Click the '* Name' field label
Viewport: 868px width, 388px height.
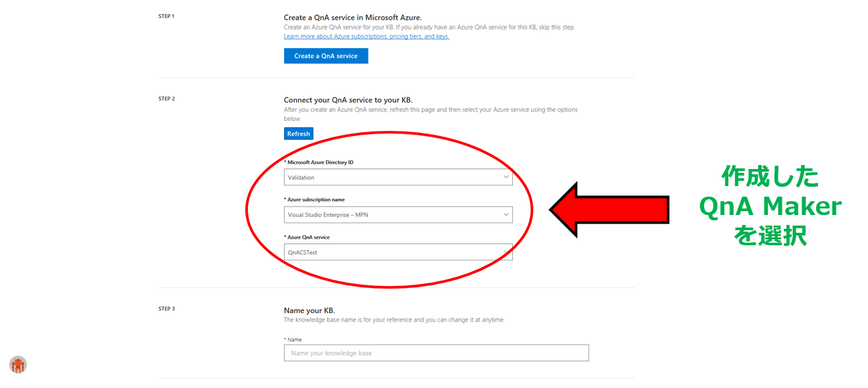coord(293,339)
